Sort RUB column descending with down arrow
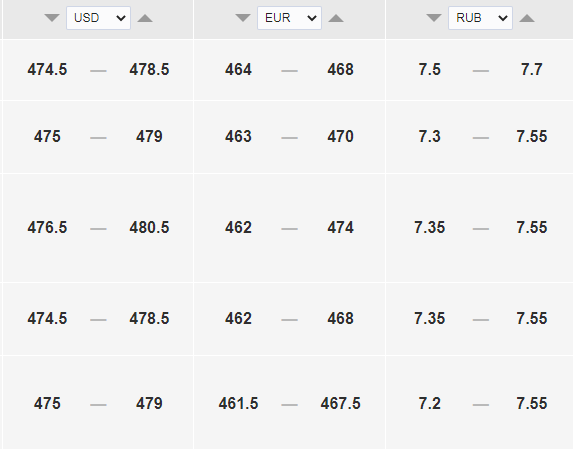Image resolution: width=573 pixels, height=449 pixels. 434,18
